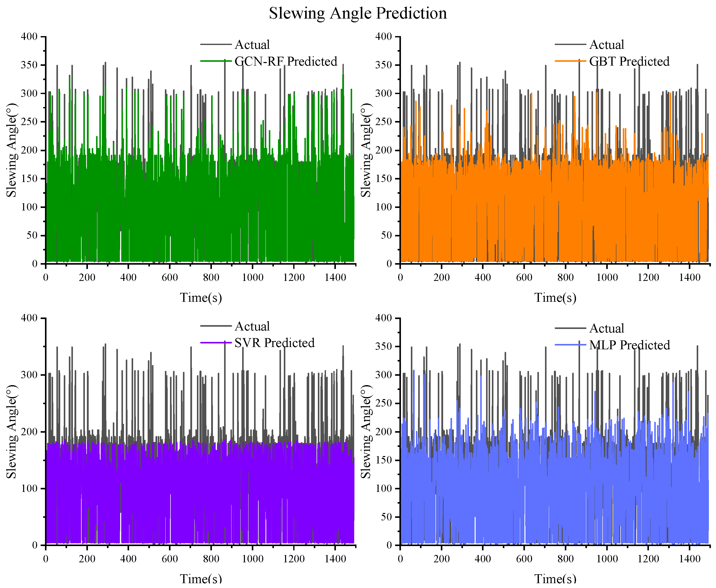The height and width of the screenshot is (588, 716).
Task: Click the 400 y-axis tick in GCN-RF plot
Action: (x=29, y=37)
